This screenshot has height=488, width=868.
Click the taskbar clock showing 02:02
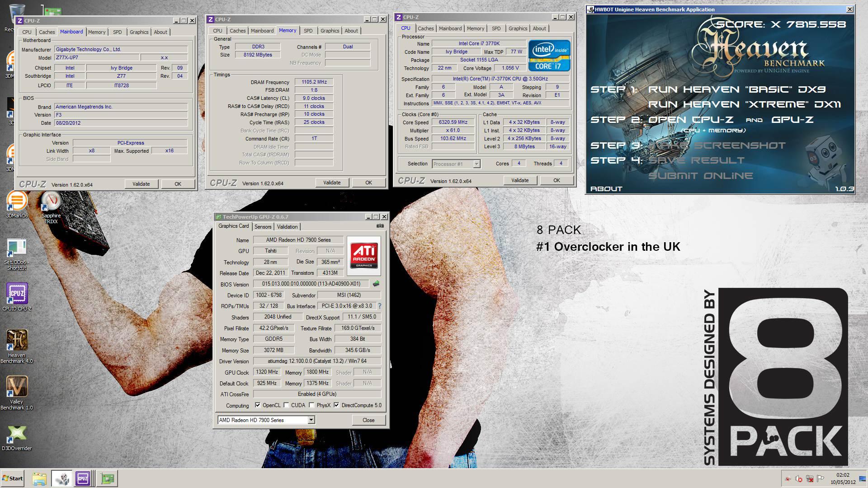(x=843, y=479)
